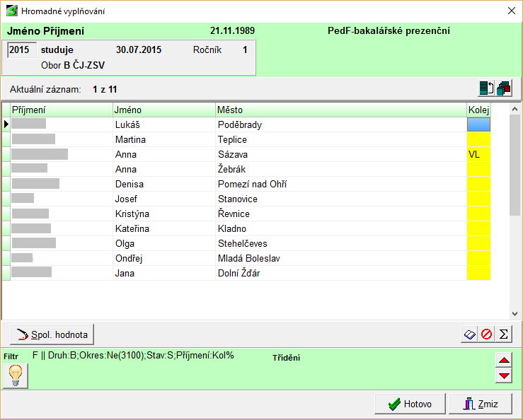Click the year field showing 2015
523x420 pixels.
point(20,50)
